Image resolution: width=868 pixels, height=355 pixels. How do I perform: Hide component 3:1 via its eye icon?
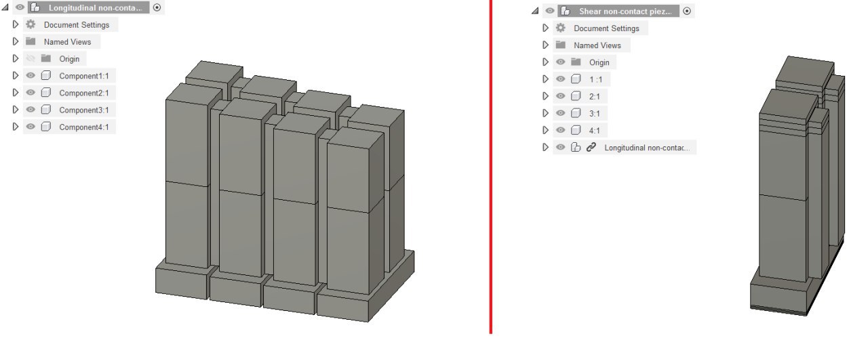pyautogui.click(x=560, y=113)
